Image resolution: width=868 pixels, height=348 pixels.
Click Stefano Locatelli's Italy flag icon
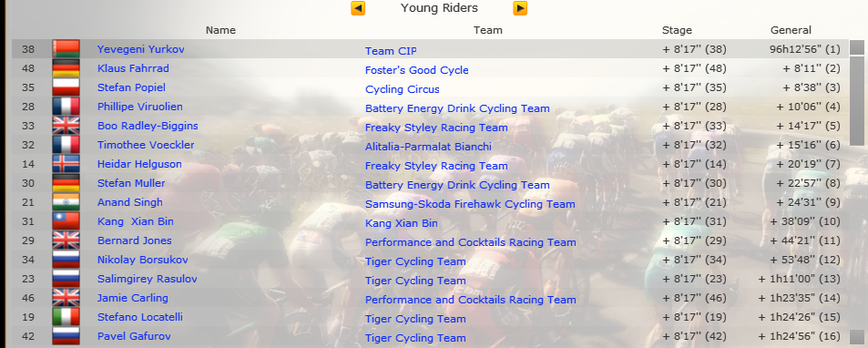point(66,318)
